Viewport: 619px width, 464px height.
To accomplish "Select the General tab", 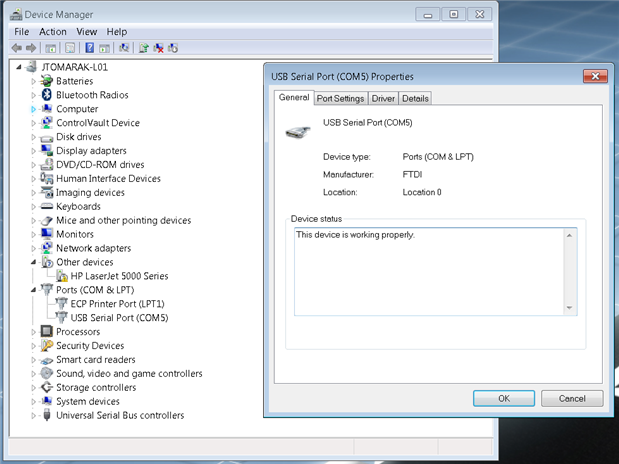I will tap(294, 98).
